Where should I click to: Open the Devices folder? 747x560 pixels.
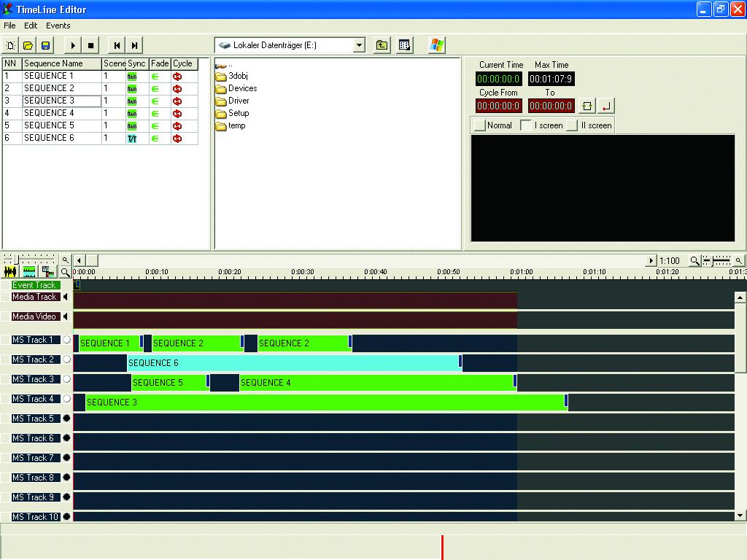236,88
